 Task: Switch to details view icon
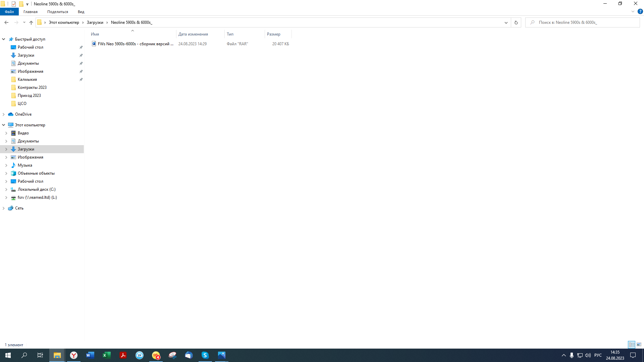pos(632,345)
